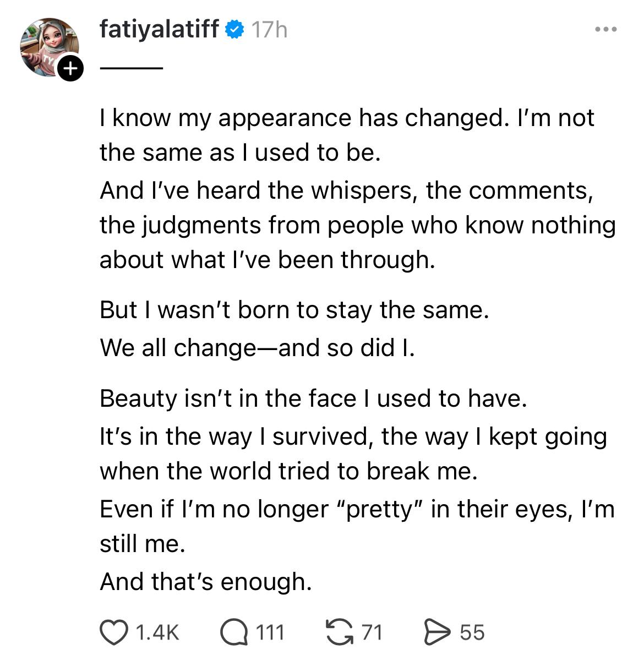Select line "But I wasn't born to stay the same."
Image resolution: width=644 pixels, height=666 pixels.
294,310
